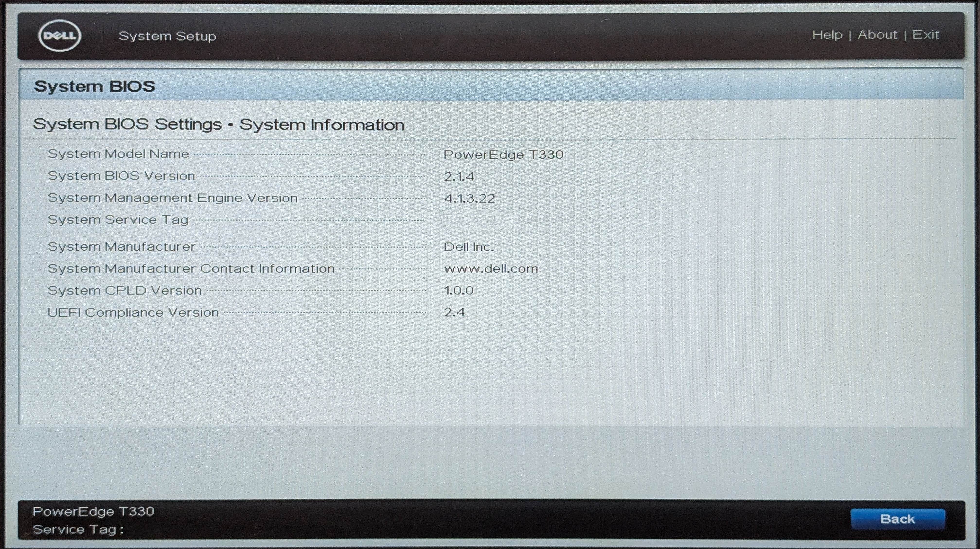Select the System Model Name label
The image size is (980, 549).
pos(118,154)
